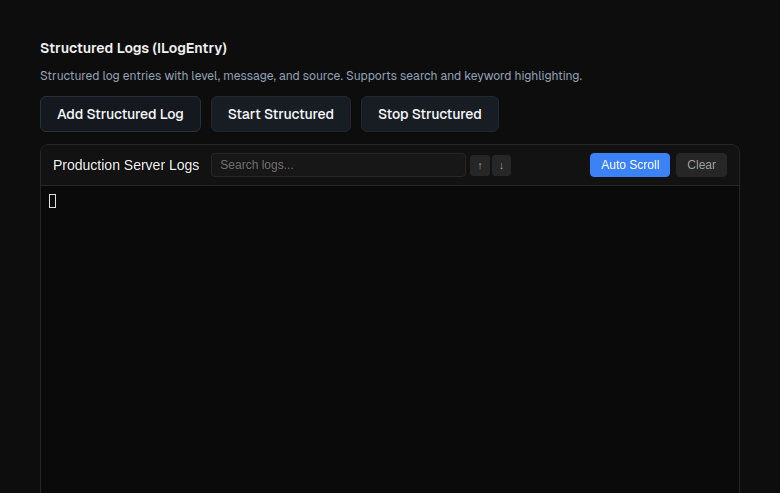Click inside the empty log output area
780x493 pixels.
coord(390,340)
